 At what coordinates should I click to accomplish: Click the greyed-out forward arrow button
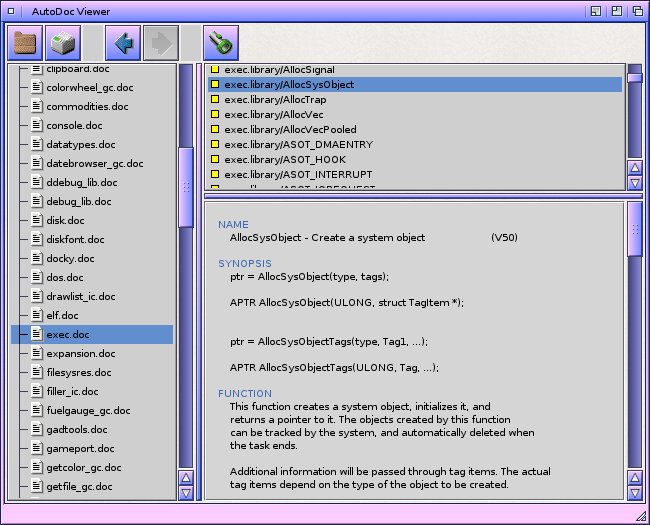pyautogui.click(x=160, y=43)
